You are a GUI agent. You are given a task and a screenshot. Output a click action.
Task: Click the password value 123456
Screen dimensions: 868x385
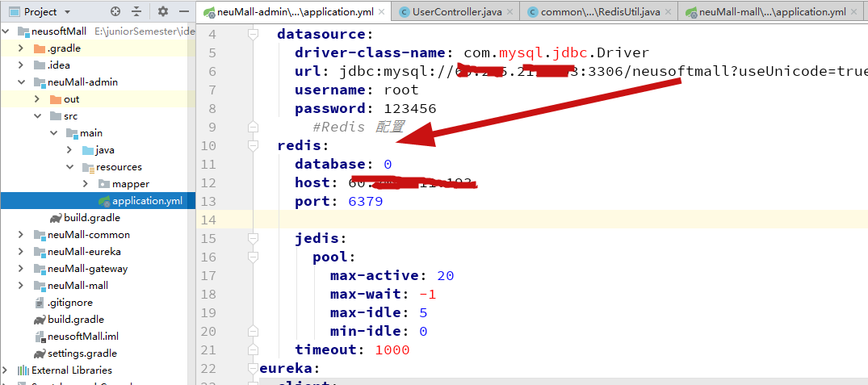410,108
